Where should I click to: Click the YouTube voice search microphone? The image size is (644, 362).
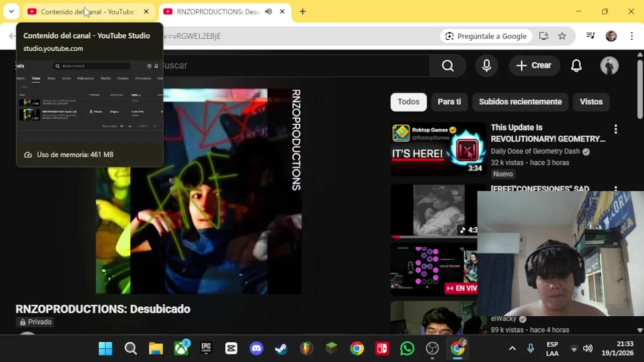coord(487,65)
